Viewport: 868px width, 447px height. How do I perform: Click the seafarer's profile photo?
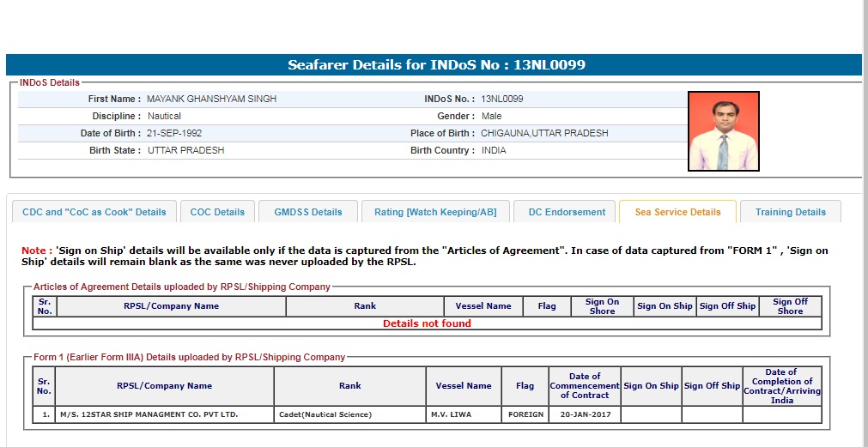[723, 131]
